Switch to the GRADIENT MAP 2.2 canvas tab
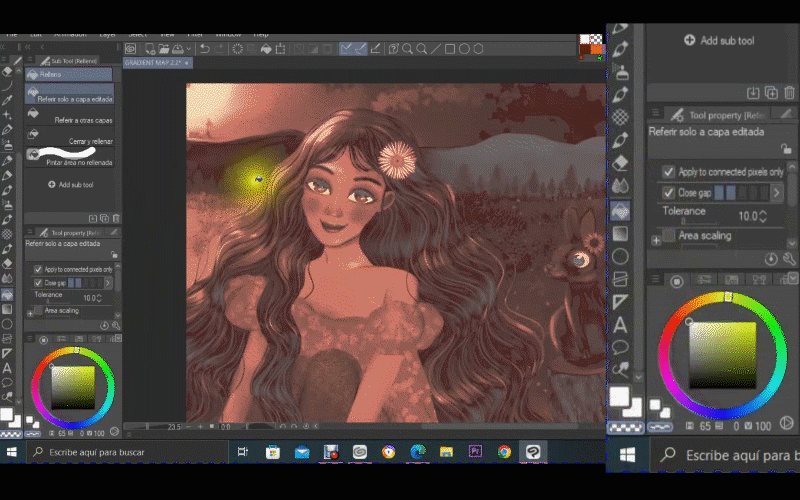Viewport: 800px width, 500px height. tap(155, 63)
